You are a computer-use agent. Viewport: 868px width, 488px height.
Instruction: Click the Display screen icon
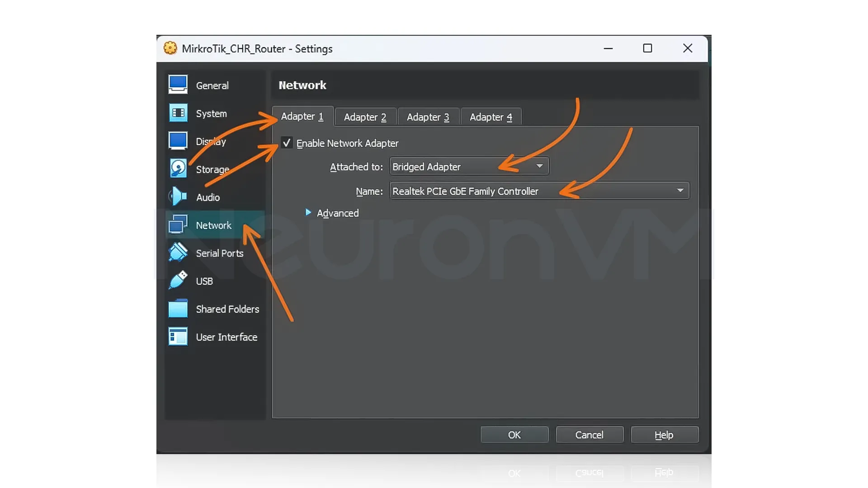[x=178, y=141]
